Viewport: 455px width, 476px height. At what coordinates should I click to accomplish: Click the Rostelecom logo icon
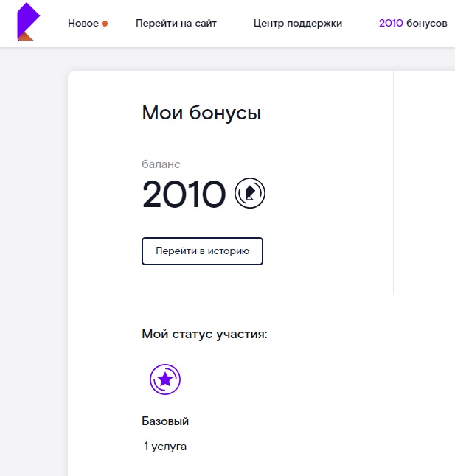click(28, 21)
